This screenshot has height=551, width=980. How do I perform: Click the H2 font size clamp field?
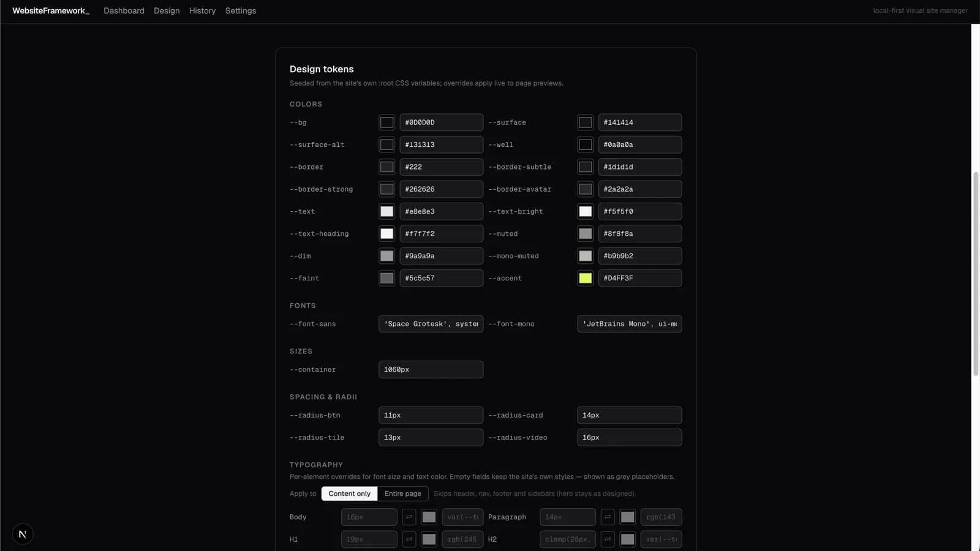tap(568, 539)
